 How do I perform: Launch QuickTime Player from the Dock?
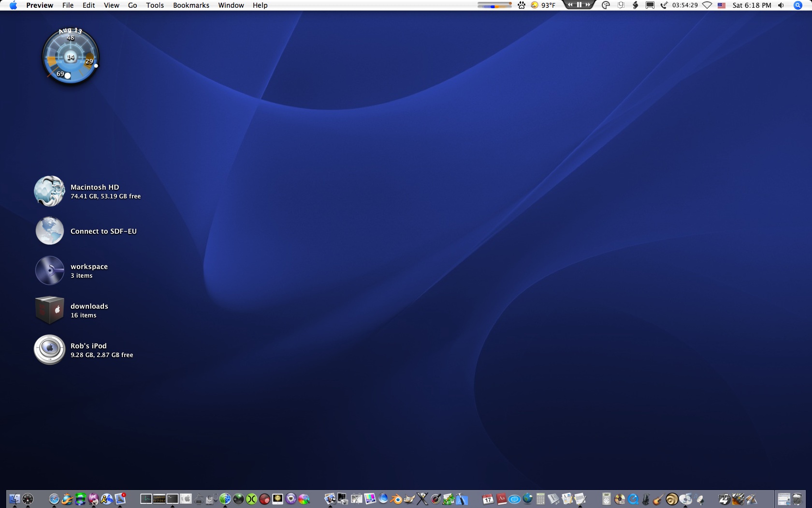pos(633,499)
